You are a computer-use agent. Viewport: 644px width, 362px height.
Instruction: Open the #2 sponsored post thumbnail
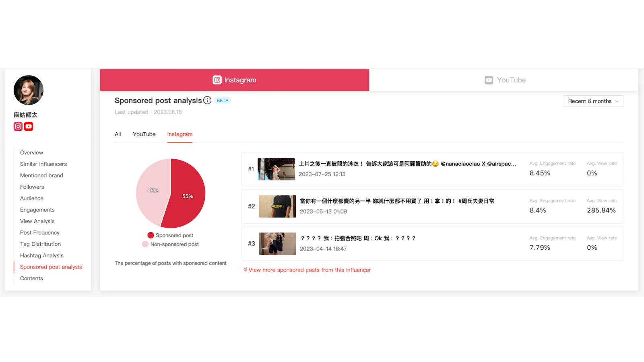[x=277, y=206]
